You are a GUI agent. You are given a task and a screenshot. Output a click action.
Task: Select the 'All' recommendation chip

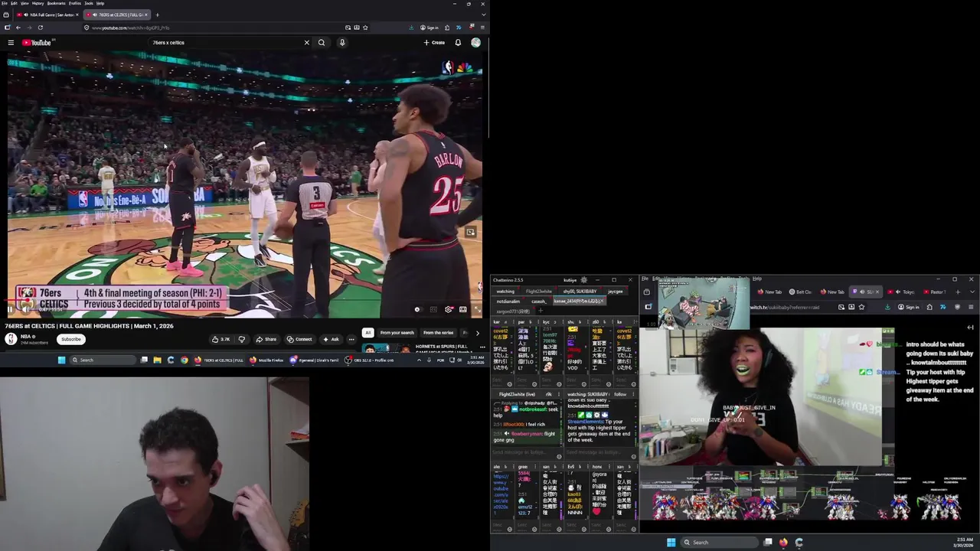[368, 333]
